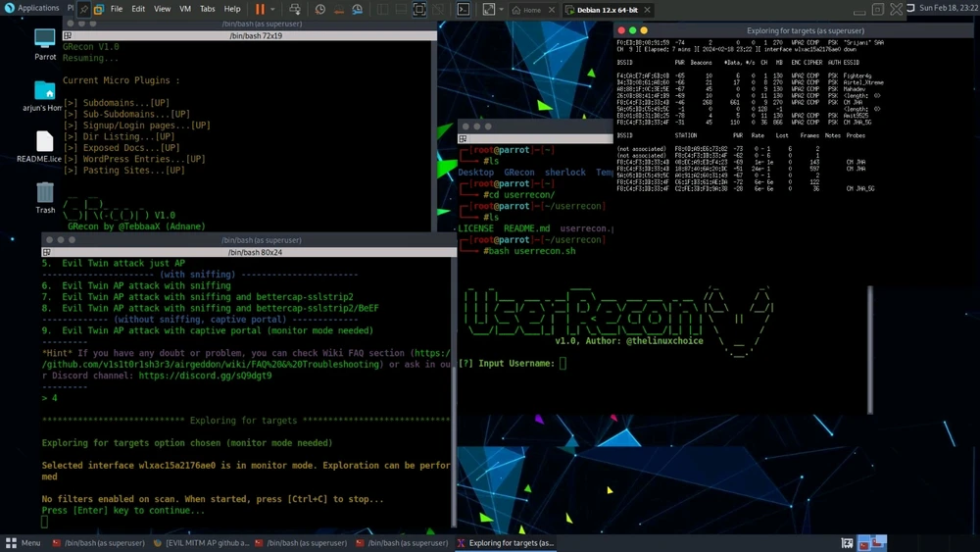Switch to first /bin/bash (as superuser) taskbar entry
This screenshot has width=980, height=552.
point(99,542)
